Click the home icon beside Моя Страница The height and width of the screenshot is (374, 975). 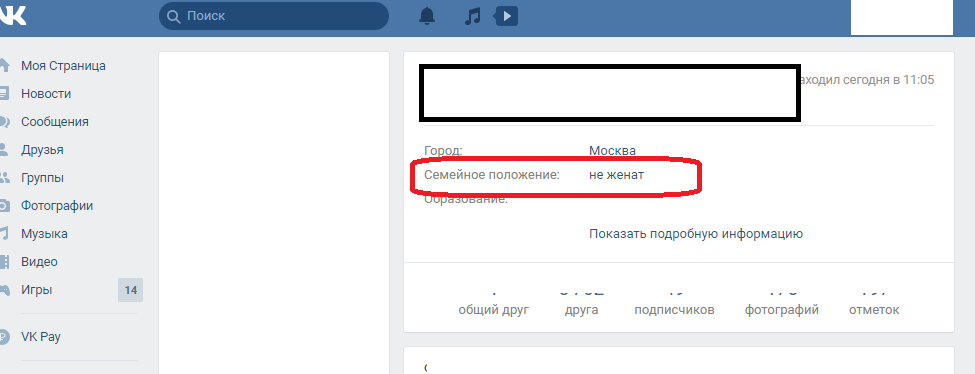(x=4, y=65)
